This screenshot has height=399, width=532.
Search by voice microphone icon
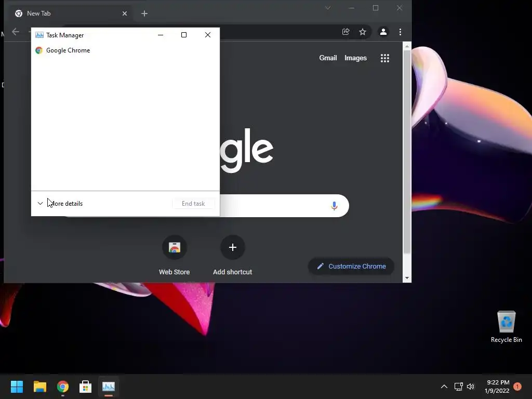tap(334, 206)
